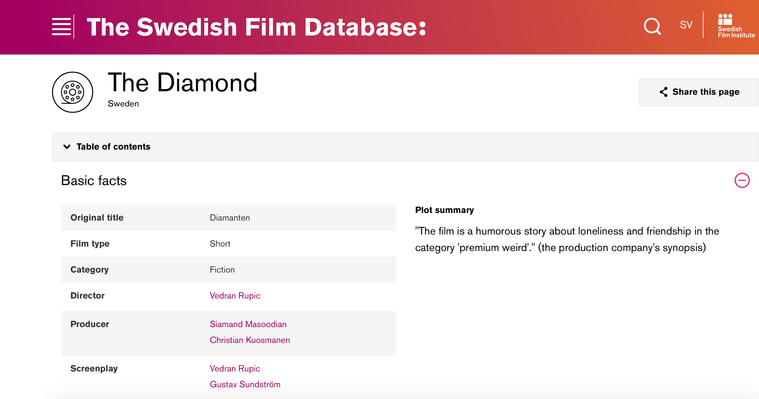
Task: Open producer Christian Kuosmanen link
Action: [250, 340]
